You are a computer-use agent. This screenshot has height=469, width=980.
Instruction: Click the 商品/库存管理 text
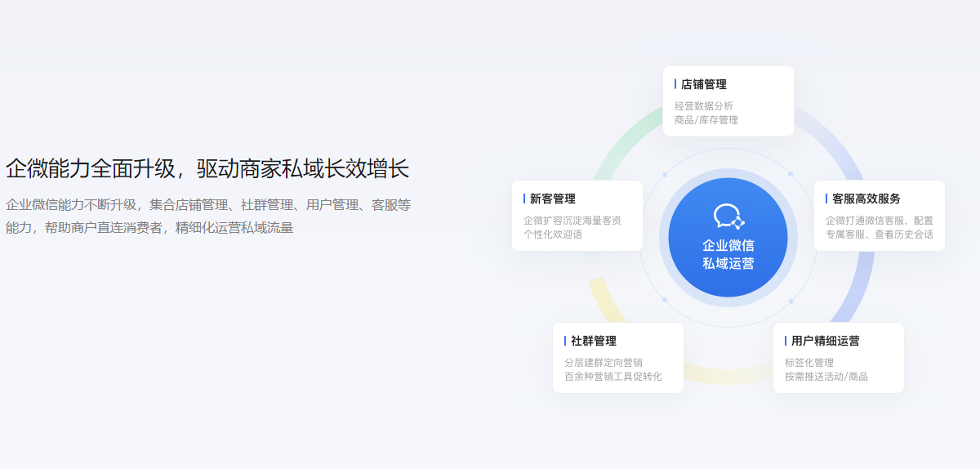tap(706, 120)
